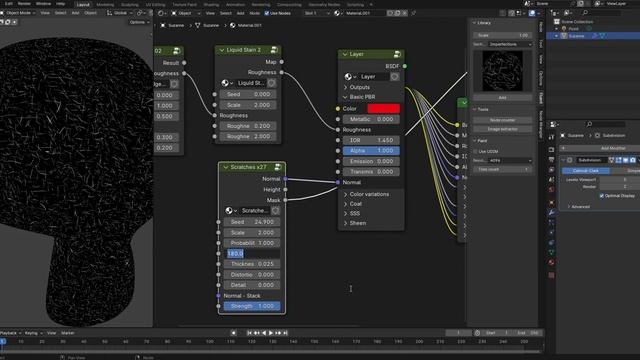Open the Layout workspace tab
Image resolution: width=640 pixels, height=360 pixels.
[x=83, y=4]
